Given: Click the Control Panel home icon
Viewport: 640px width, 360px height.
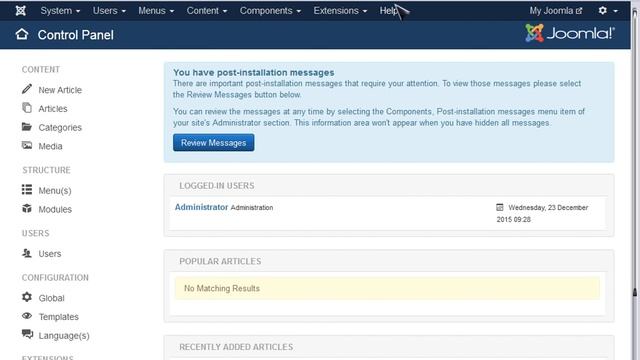Looking at the screenshot, I should [x=22, y=34].
